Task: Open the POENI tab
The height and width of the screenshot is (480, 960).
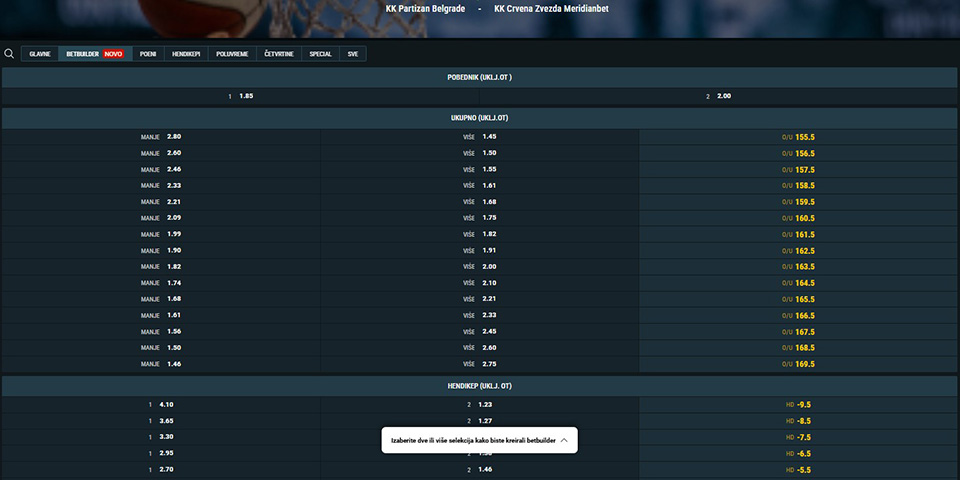Action: tap(148, 54)
